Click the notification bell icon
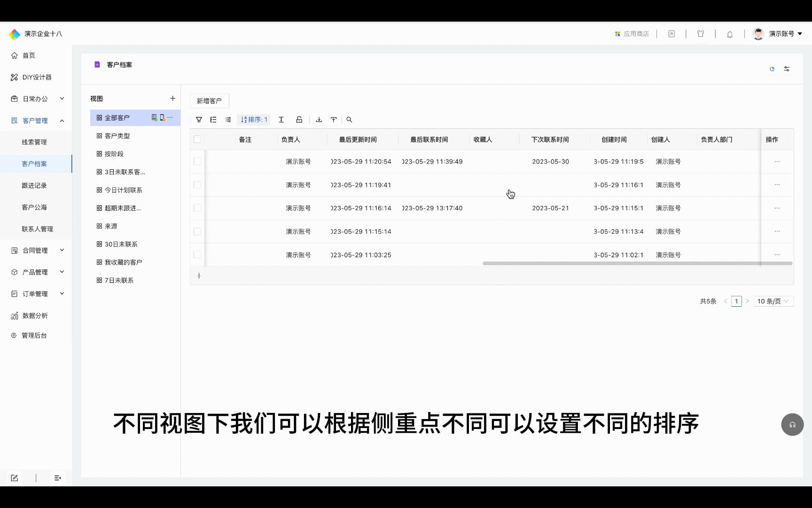This screenshot has width=812, height=508. (730, 34)
